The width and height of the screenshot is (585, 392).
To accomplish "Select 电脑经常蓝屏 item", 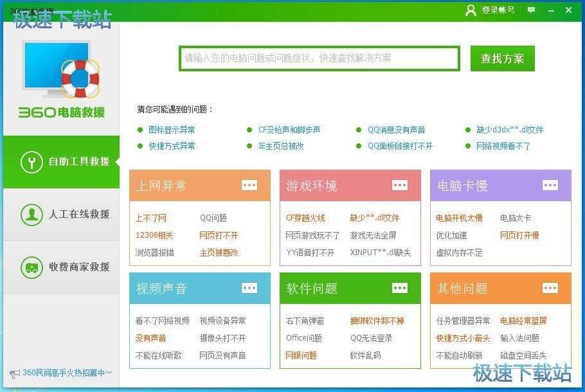I will pos(523,321).
